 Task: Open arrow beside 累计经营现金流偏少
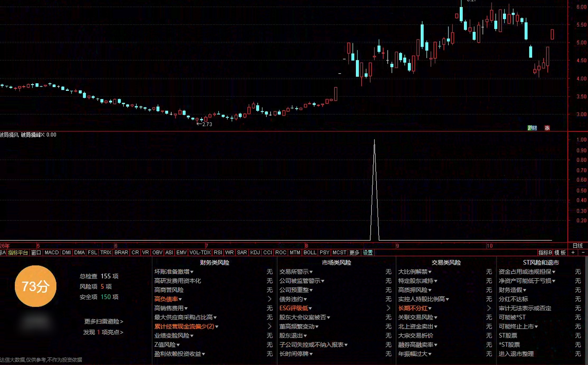tap(269, 326)
